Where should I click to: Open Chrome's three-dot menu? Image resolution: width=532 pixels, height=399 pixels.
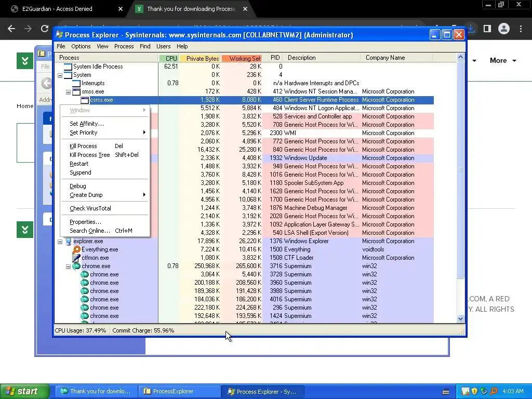tap(521, 29)
